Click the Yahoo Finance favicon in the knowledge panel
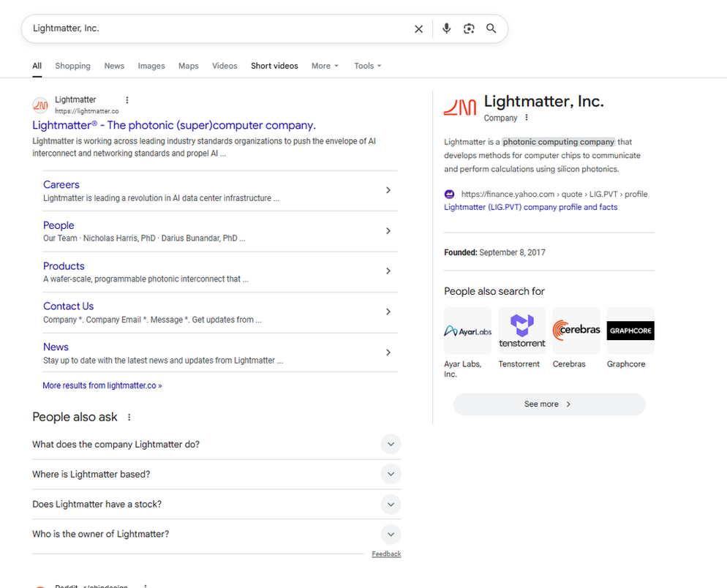The width and height of the screenshot is (727, 588). [x=449, y=194]
